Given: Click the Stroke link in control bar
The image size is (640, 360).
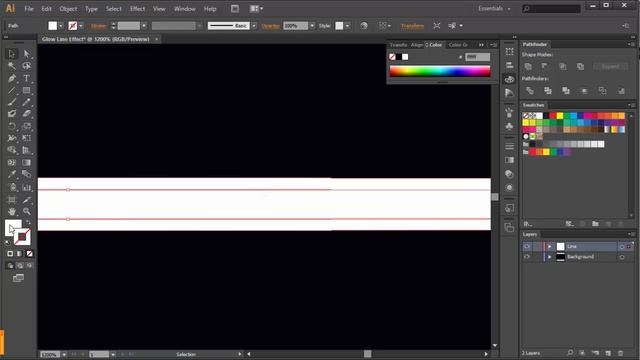Looking at the screenshot, I should tap(98, 26).
